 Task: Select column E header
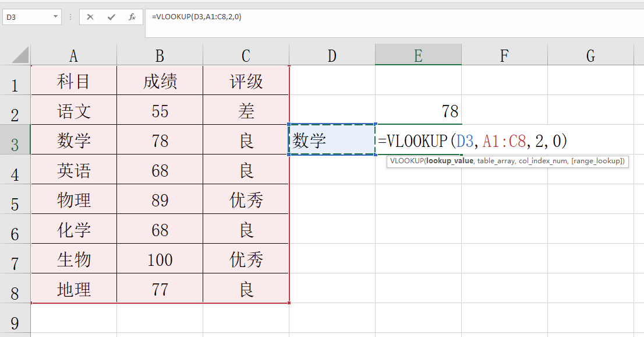pyautogui.click(x=418, y=55)
